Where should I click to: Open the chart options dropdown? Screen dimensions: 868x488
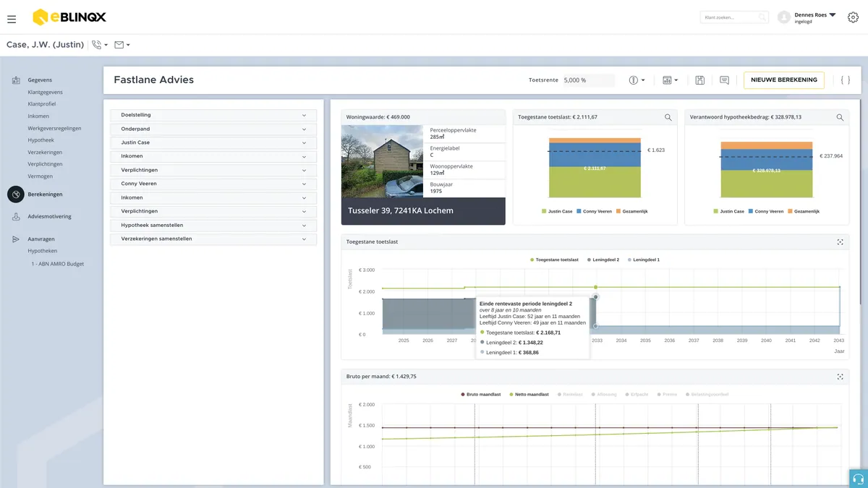pyautogui.click(x=671, y=80)
